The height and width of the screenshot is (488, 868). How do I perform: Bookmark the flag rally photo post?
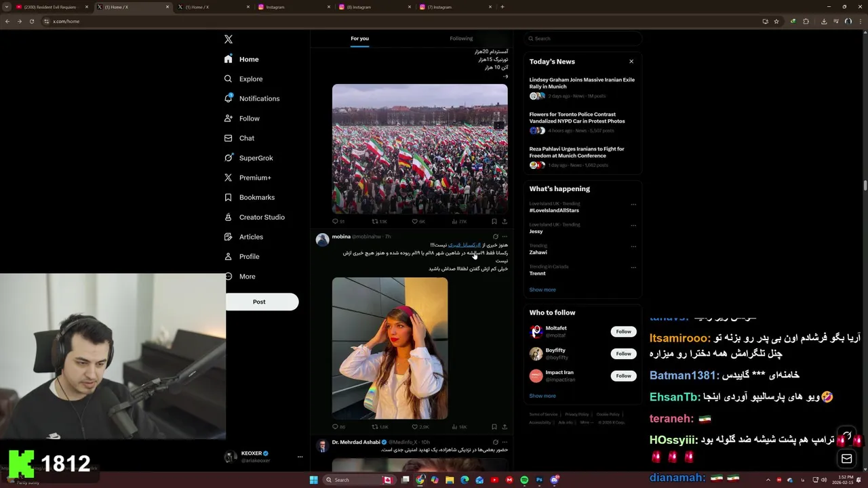tap(494, 221)
